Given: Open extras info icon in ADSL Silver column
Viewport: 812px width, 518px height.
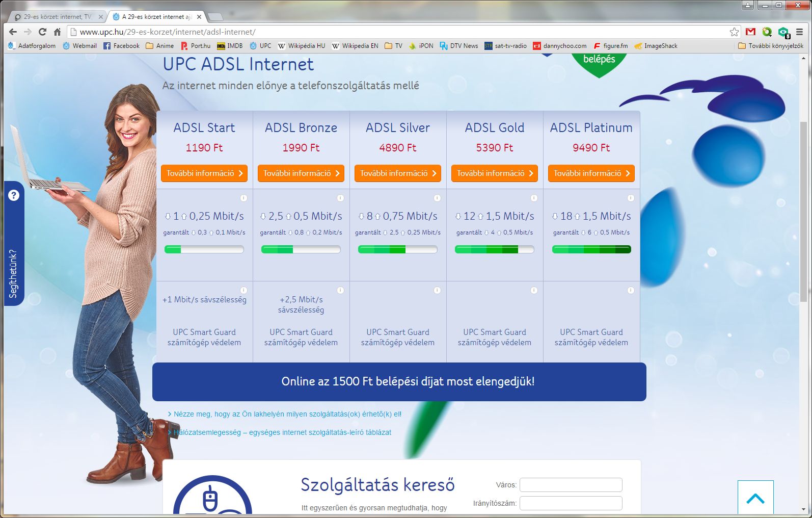Looking at the screenshot, I should click(437, 290).
